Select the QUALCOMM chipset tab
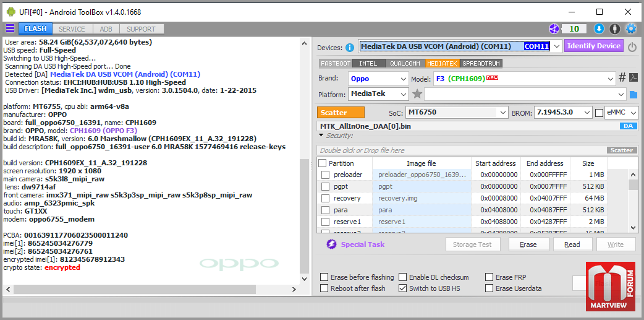The width and height of the screenshot is (644, 320). click(x=405, y=63)
